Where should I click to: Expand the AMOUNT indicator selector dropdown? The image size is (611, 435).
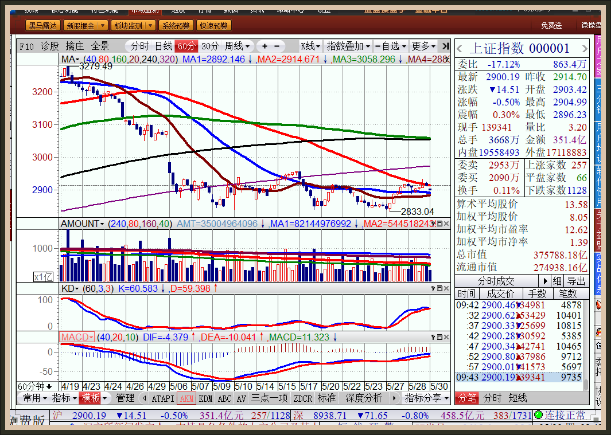click(x=83, y=224)
